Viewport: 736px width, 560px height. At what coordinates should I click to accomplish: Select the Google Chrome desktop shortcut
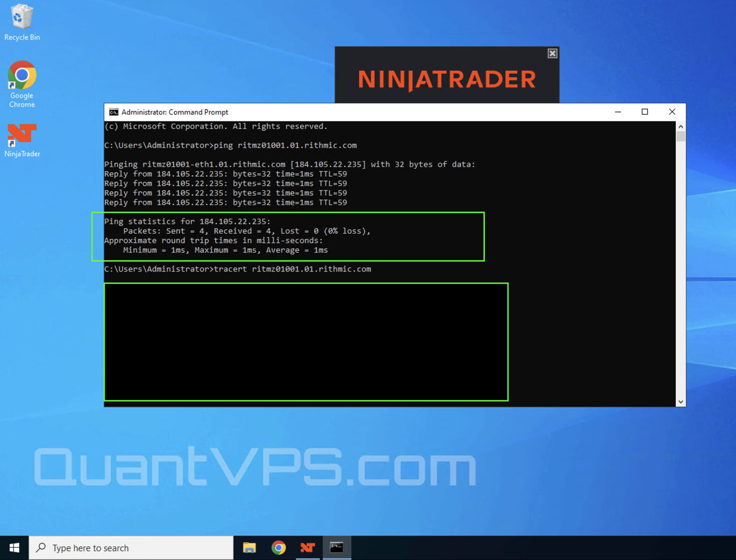(22, 84)
